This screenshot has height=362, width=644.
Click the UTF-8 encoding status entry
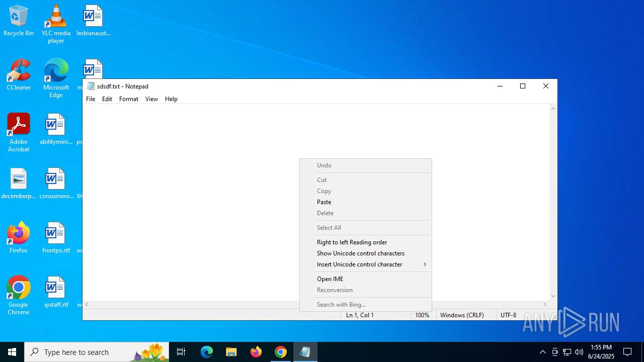(x=509, y=315)
